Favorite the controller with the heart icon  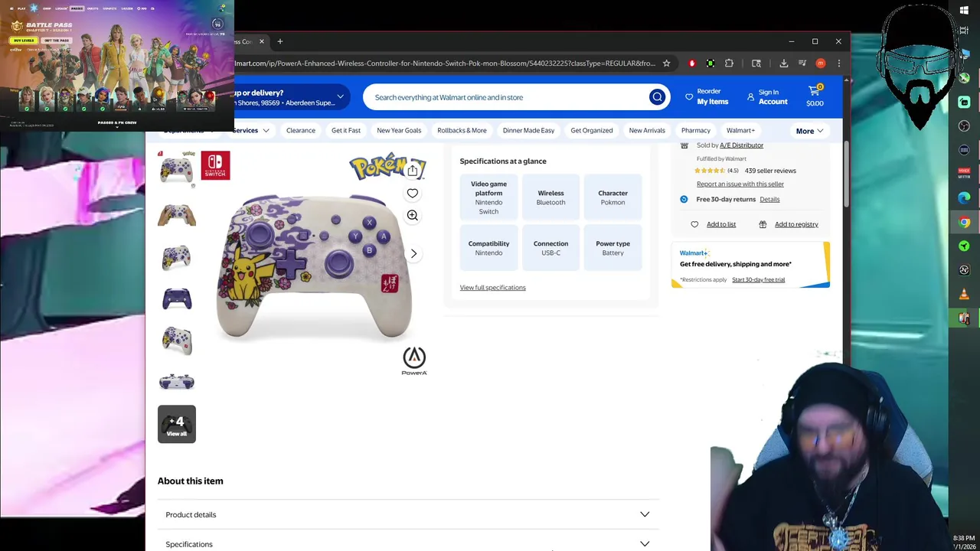coord(413,194)
